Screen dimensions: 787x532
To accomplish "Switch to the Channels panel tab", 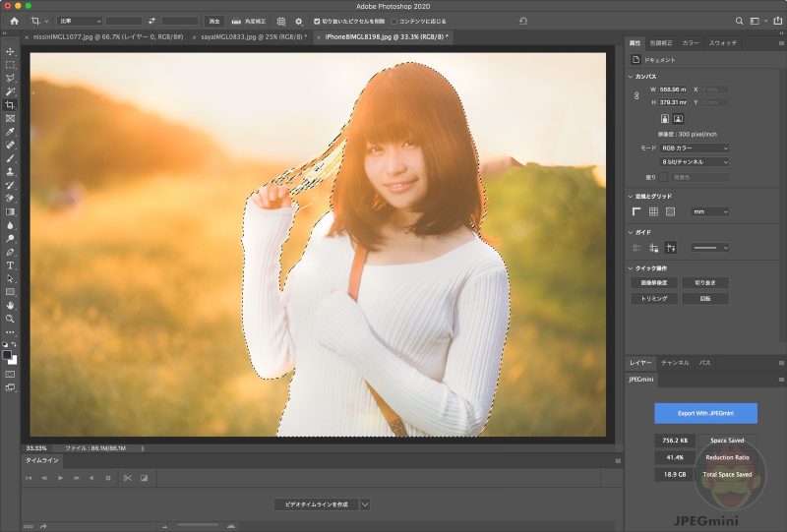I will point(675,362).
